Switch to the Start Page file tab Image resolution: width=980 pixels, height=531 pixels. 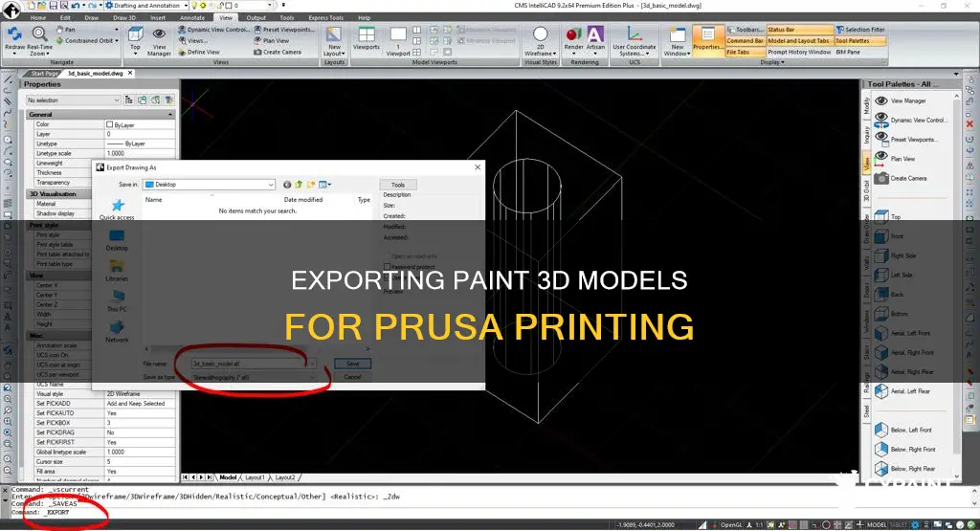pyautogui.click(x=44, y=73)
